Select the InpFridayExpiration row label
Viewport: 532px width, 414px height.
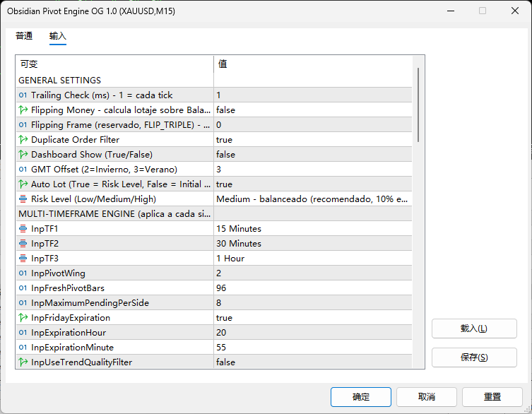[x=71, y=318]
